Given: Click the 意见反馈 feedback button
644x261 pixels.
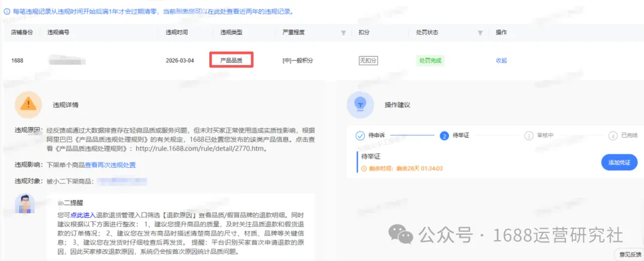Looking at the screenshot, I should tap(630, 254).
